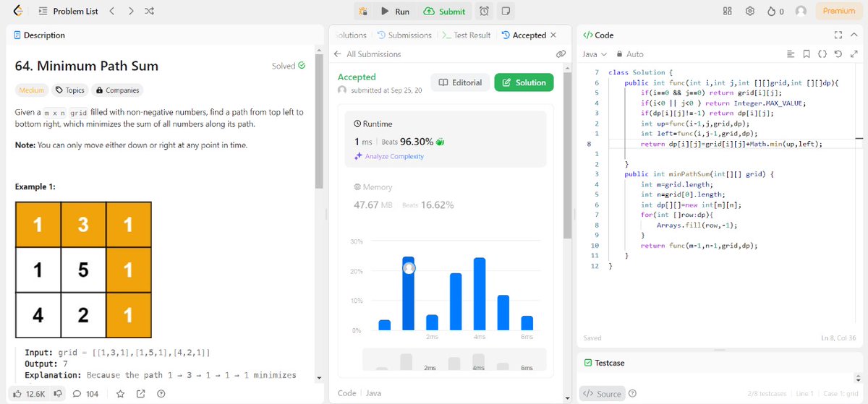
Task: Collapse the Code panel chevron
Action: click(854, 35)
